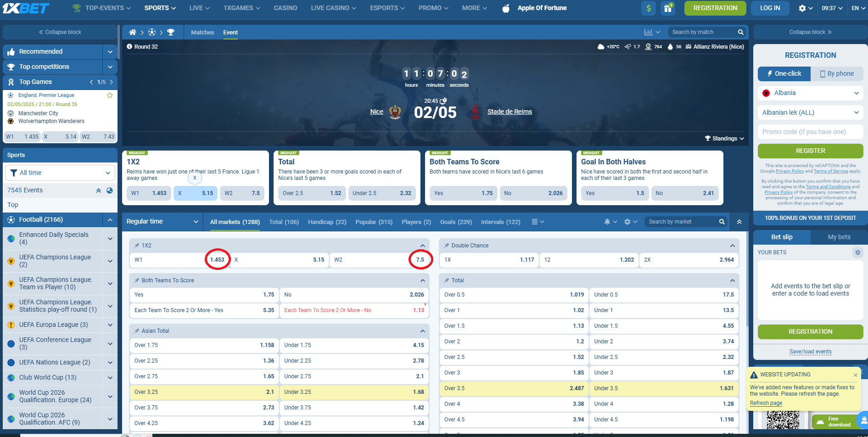Pin the Double Chance market

point(446,246)
